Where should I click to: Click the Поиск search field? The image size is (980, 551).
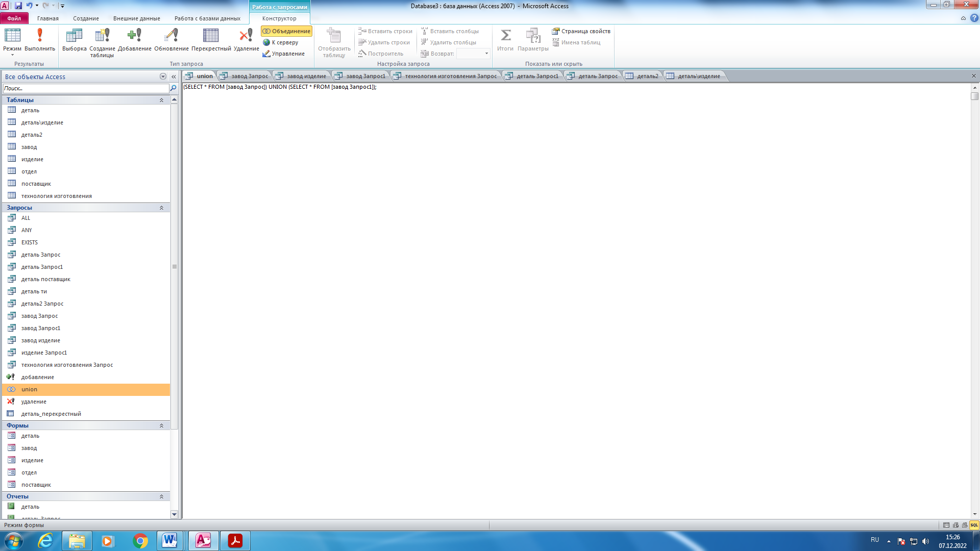pyautogui.click(x=86, y=88)
